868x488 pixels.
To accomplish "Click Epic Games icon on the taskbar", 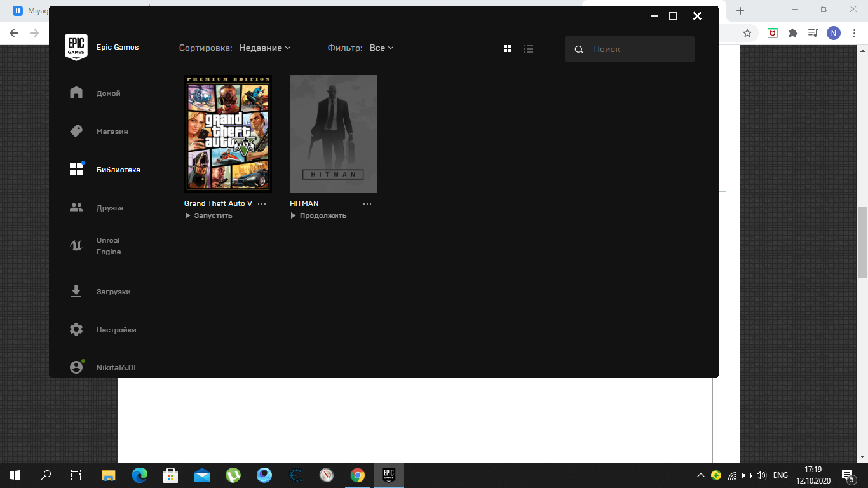I will coord(389,475).
